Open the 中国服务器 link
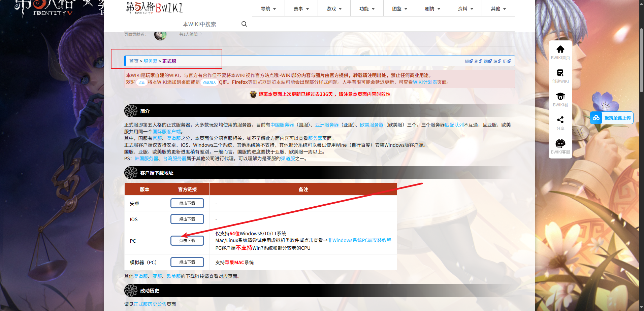Screen dimensions: 644x311 (282, 125)
